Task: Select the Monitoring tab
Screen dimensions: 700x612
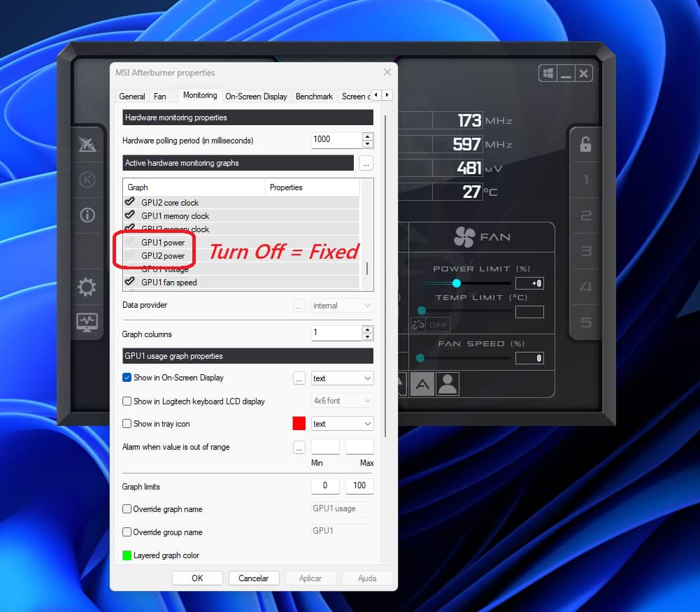Action: tap(200, 95)
